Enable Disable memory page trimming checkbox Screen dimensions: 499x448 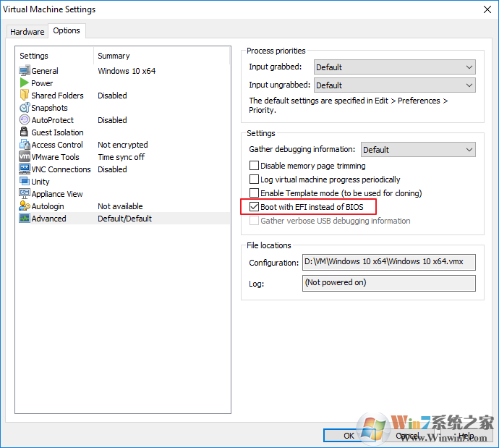(x=254, y=166)
